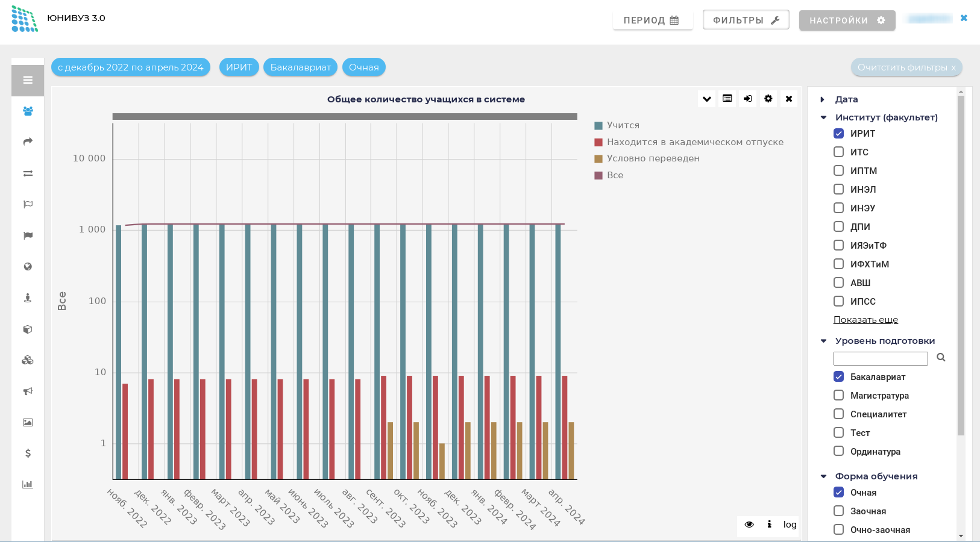Toggle Находится в академическом отпуске swatch
This screenshot has height=542, width=980.
[598, 143]
